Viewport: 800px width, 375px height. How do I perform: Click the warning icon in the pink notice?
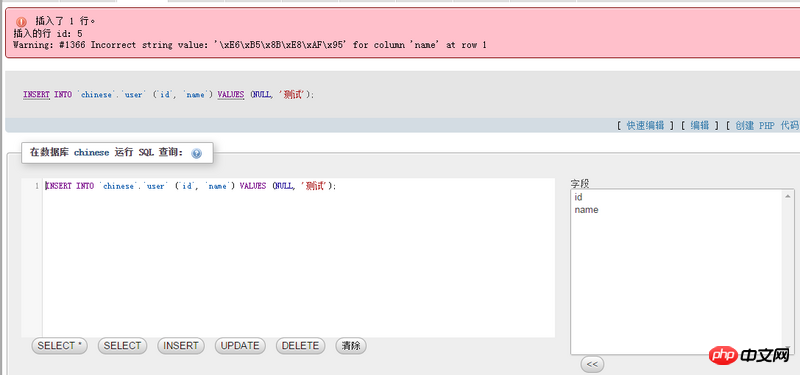tap(21, 22)
